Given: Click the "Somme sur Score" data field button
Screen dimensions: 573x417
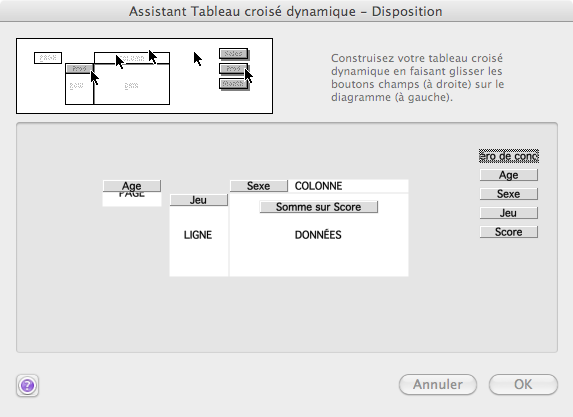Looking at the screenshot, I should [x=319, y=207].
